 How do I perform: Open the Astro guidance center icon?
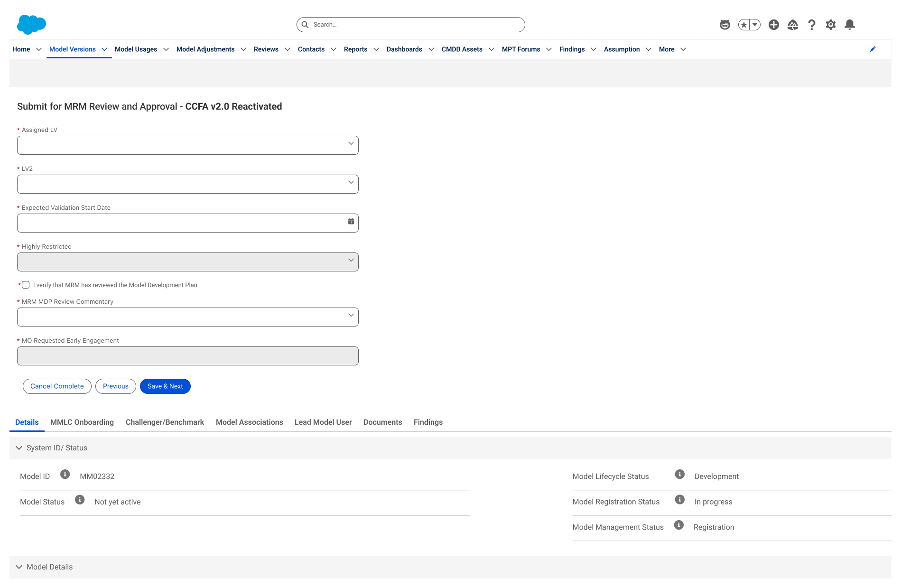(x=725, y=25)
